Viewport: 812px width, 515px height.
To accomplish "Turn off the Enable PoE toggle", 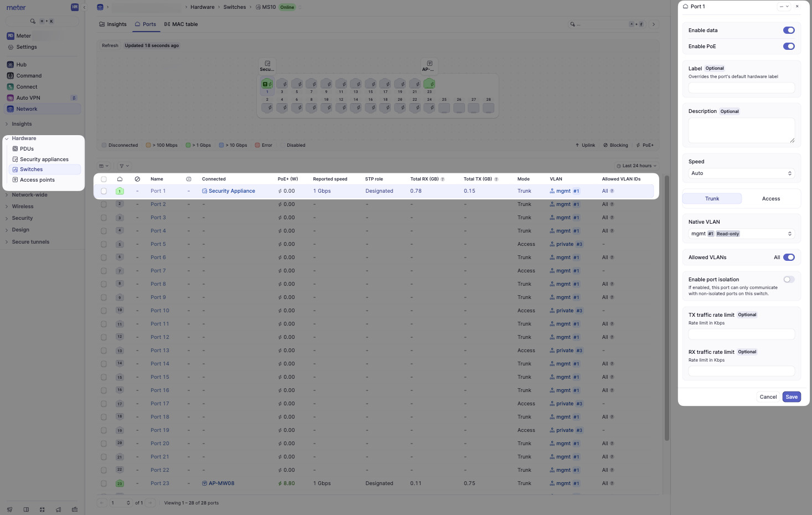I will point(789,46).
